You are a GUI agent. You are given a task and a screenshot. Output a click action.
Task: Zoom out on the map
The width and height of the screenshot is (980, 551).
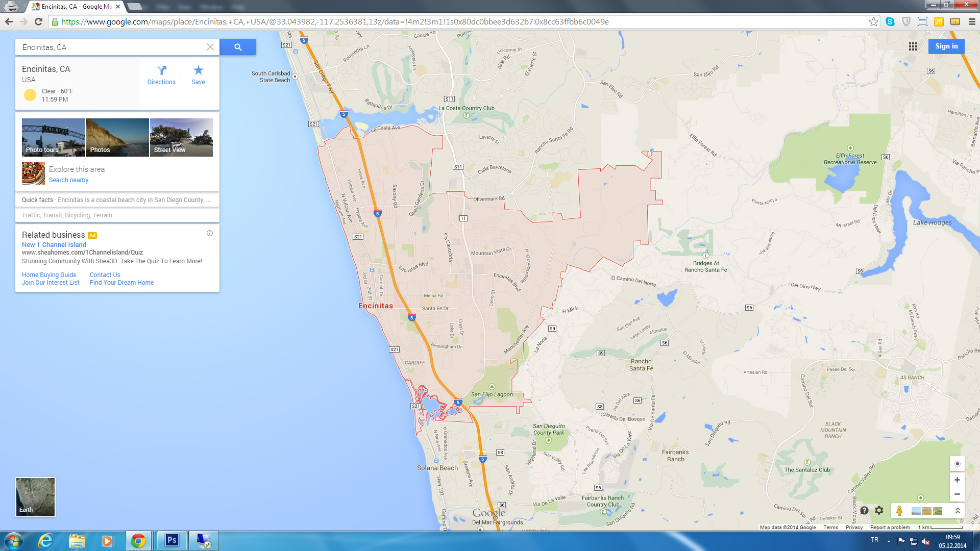[957, 494]
